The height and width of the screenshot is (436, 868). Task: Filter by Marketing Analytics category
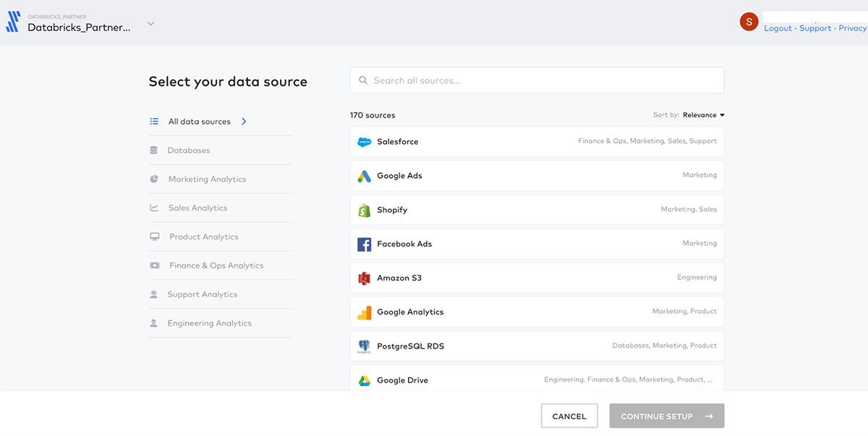point(207,179)
